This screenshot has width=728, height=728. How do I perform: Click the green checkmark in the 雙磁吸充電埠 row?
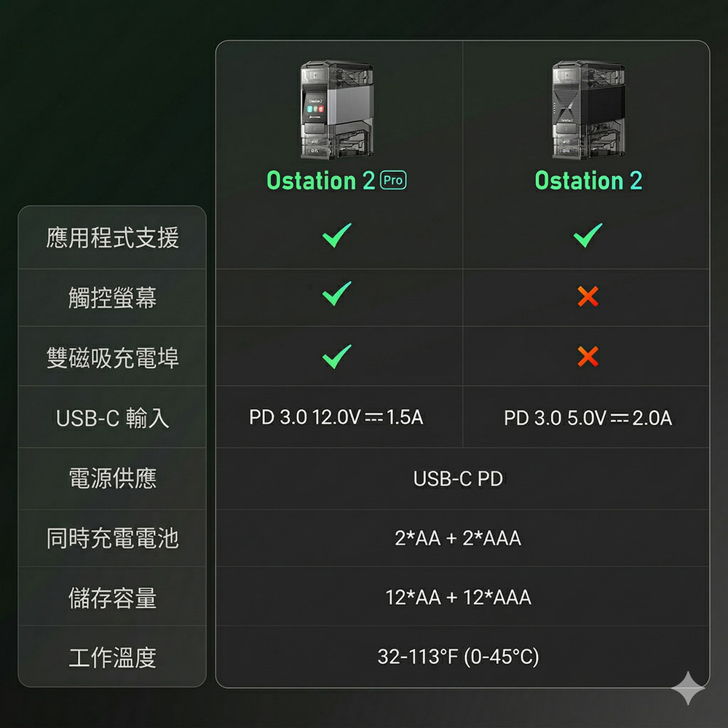click(x=336, y=355)
